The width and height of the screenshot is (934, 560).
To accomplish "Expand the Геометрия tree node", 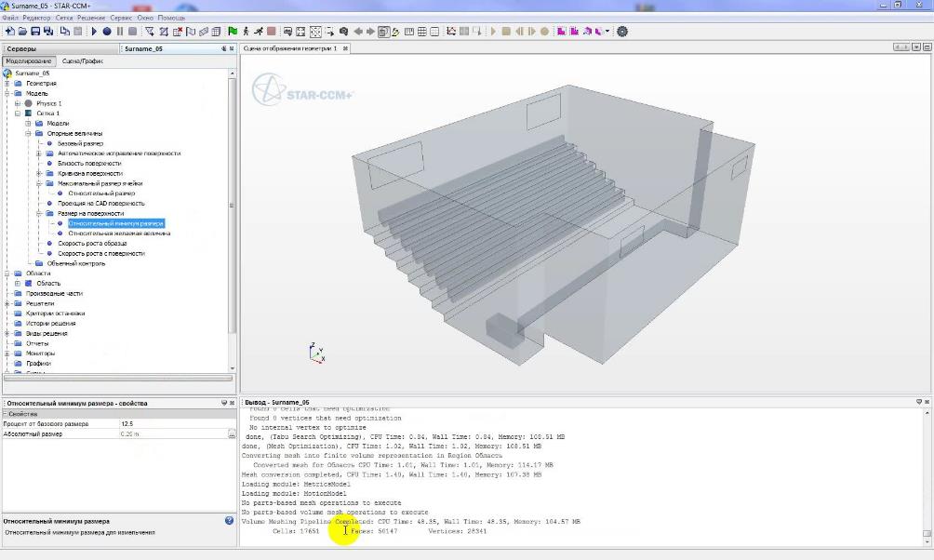I will 7,84.
